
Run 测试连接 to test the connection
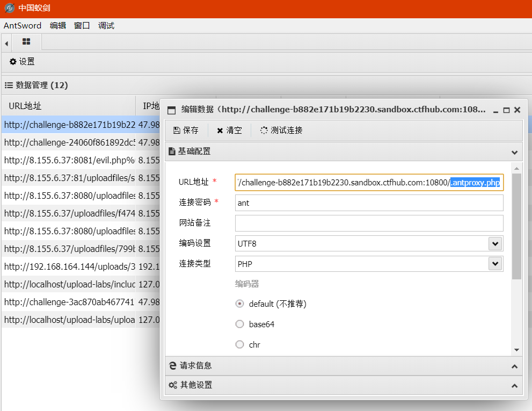coord(263,129)
